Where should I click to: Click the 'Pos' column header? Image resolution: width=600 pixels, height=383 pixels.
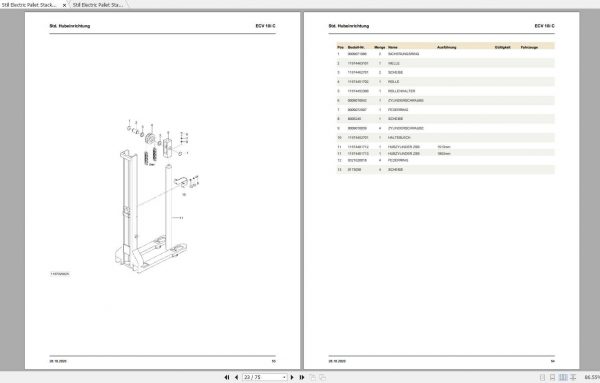coord(340,47)
